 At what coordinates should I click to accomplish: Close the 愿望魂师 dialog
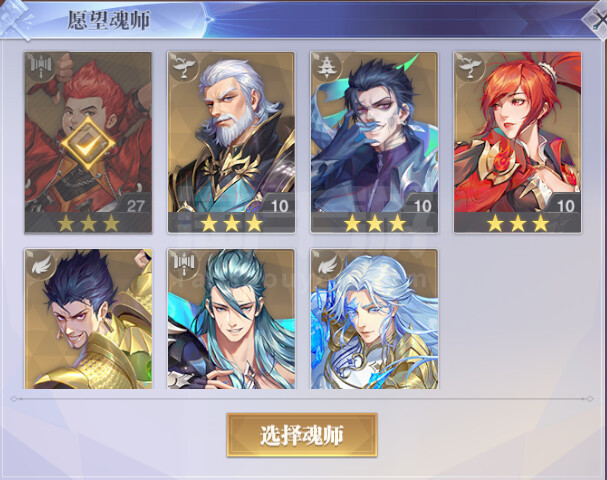pyautogui.click(x=598, y=20)
